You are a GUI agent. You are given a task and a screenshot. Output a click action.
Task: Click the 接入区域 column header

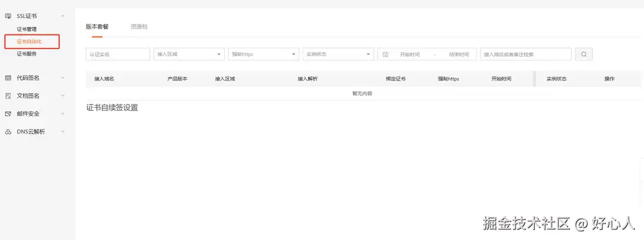tap(225, 78)
